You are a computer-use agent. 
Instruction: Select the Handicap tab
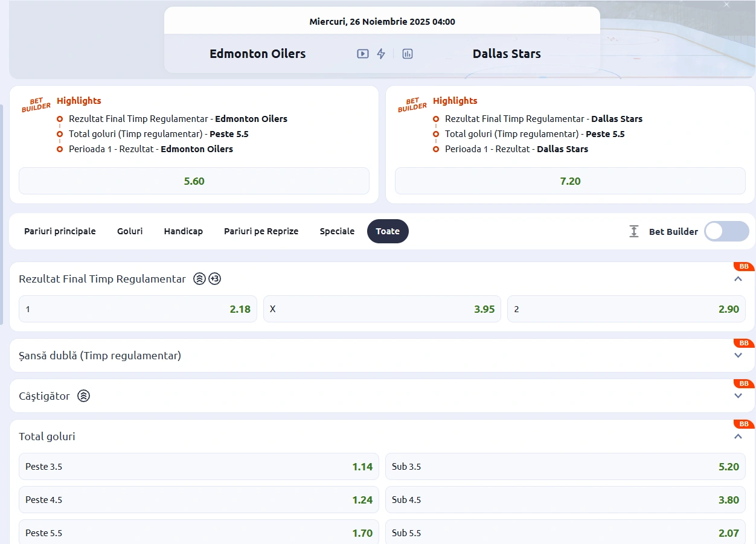coord(183,231)
